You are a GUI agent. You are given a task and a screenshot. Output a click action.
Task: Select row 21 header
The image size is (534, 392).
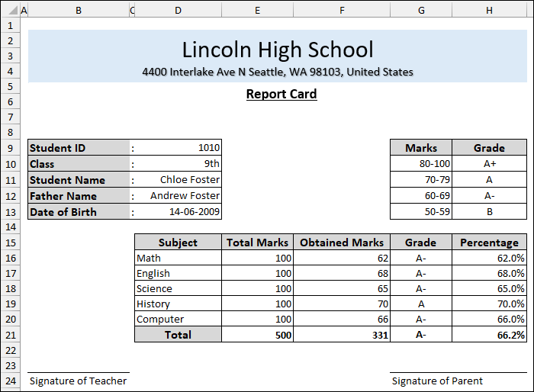9,335
